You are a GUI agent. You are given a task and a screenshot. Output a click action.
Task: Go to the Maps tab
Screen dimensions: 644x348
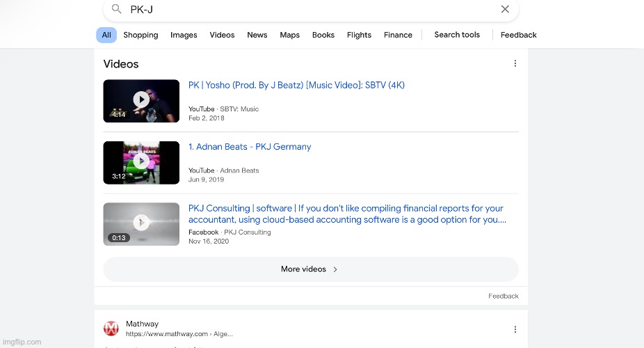(x=289, y=35)
